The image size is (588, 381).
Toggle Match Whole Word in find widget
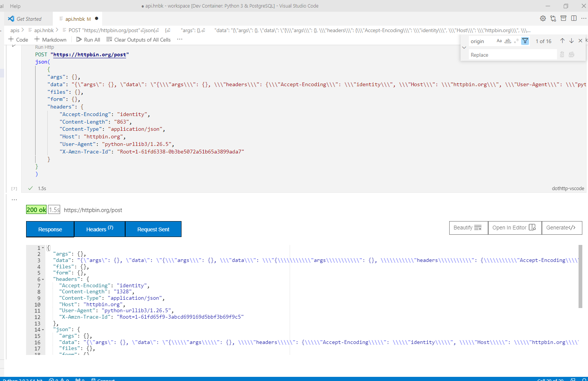pos(508,41)
